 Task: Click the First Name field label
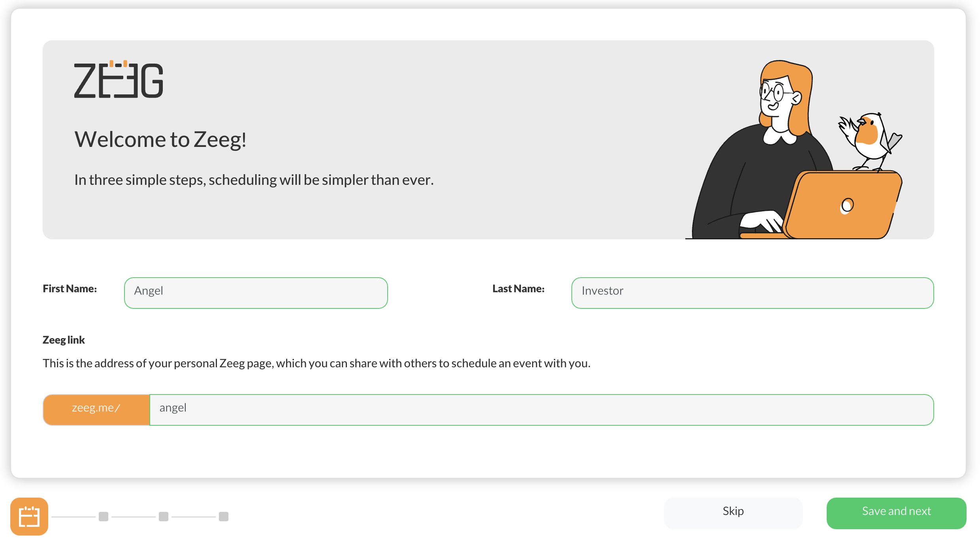tap(69, 289)
